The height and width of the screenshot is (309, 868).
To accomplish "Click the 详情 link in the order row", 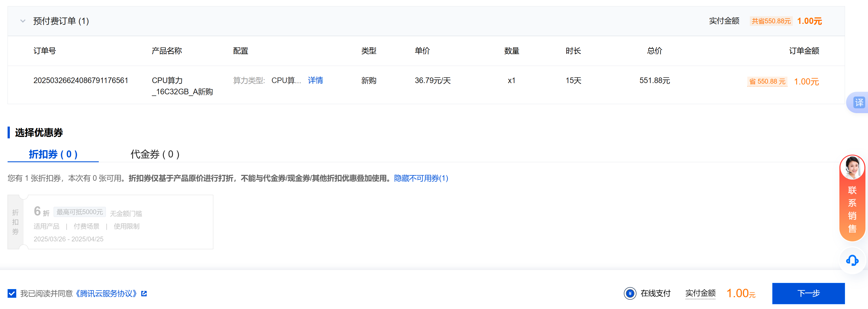I will tap(315, 80).
